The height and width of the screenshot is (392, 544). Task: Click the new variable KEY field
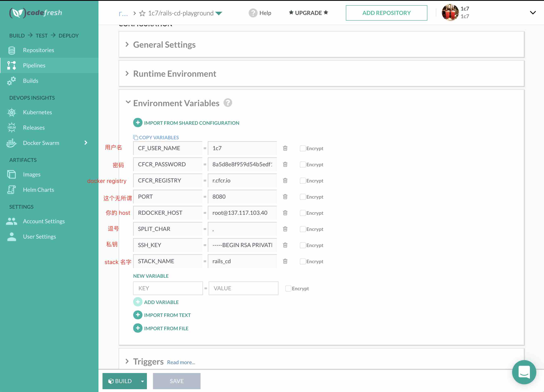click(x=168, y=288)
